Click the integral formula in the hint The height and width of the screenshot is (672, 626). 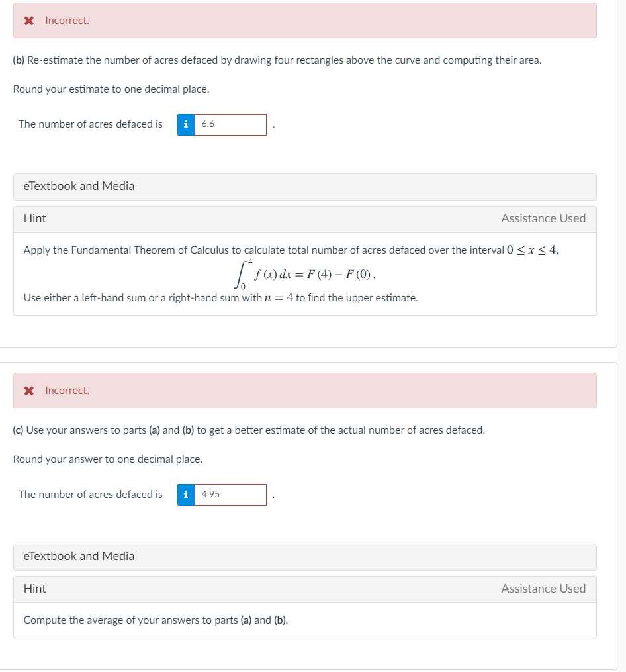coord(304,274)
